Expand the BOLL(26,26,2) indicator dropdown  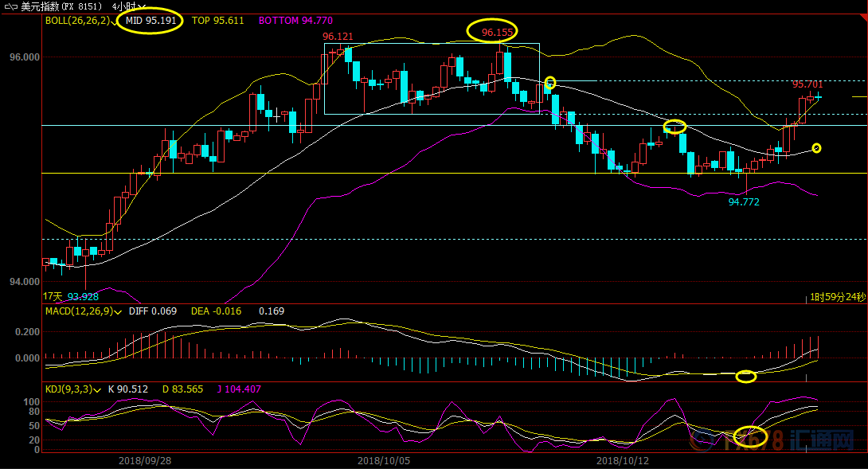click(114, 21)
